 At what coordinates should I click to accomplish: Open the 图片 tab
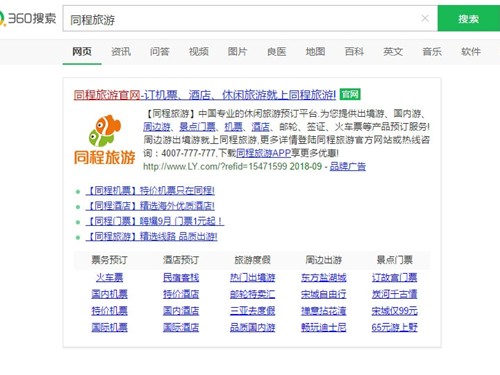click(x=238, y=52)
